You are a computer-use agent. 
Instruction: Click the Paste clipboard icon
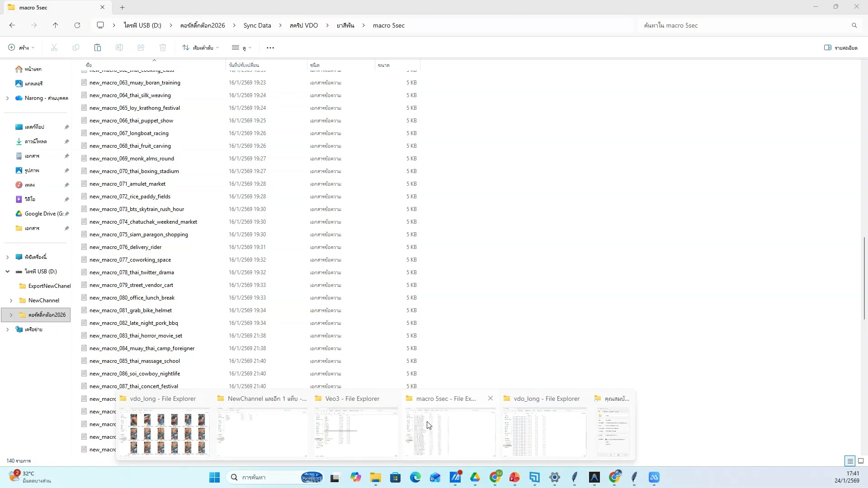click(x=98, y=47)
